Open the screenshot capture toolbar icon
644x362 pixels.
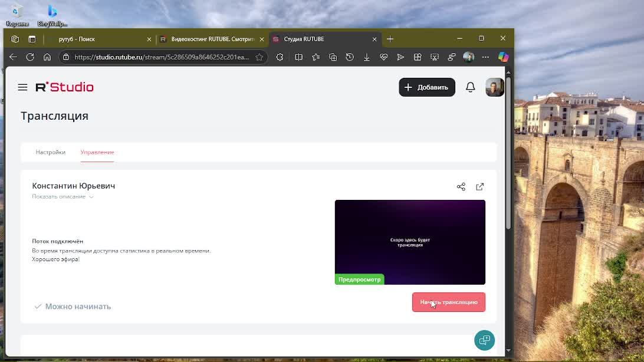[x=435, y=57]
